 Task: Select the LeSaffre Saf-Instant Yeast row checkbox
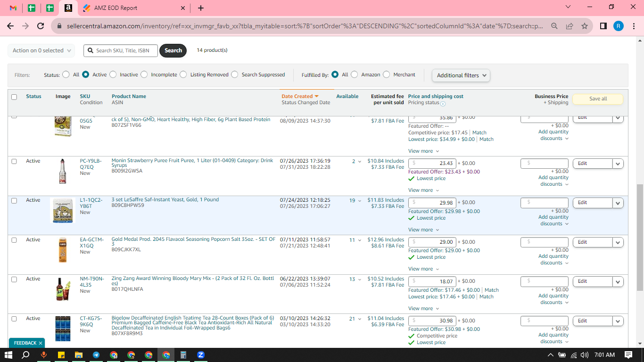coord(14,200)
